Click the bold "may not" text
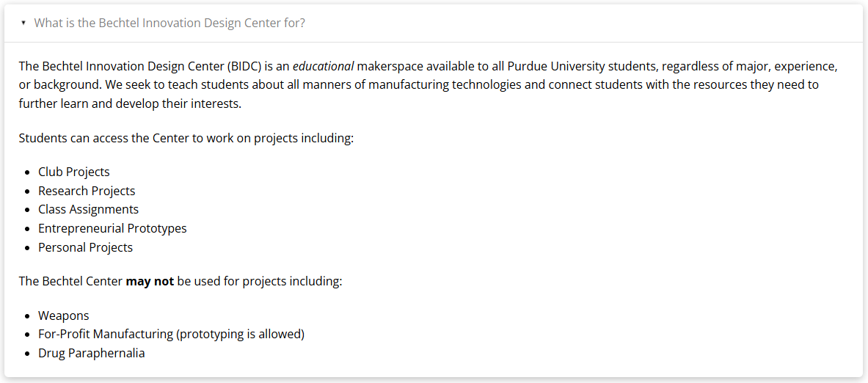The image size is (868, 383). click(150, 281)
